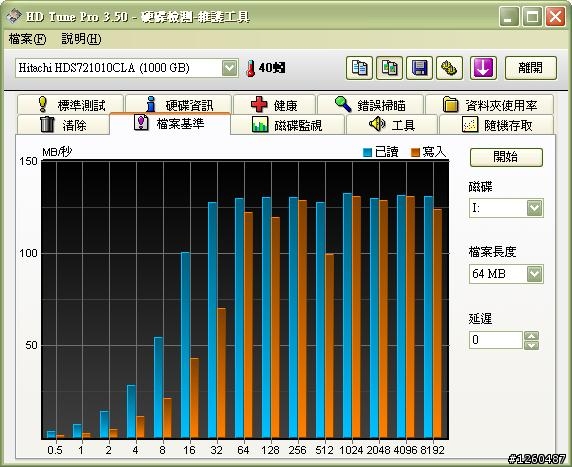This screenshot has width=572, height=467.
Task: Switch to the 磁碟監視 tab
Action: [x=287, y=125]
